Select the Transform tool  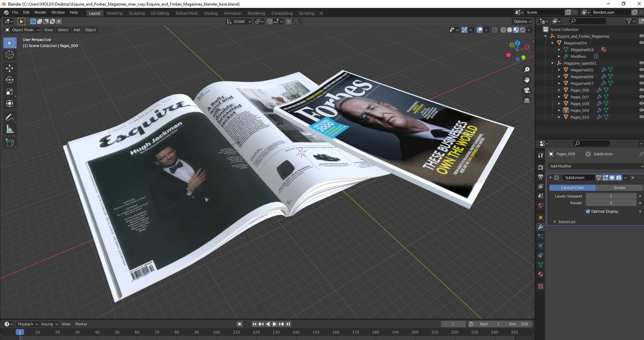9,104
